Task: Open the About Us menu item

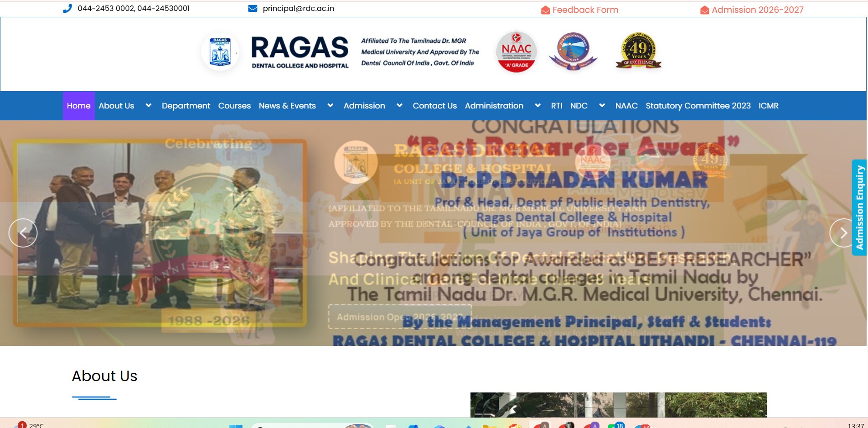Action: point(116,106)
